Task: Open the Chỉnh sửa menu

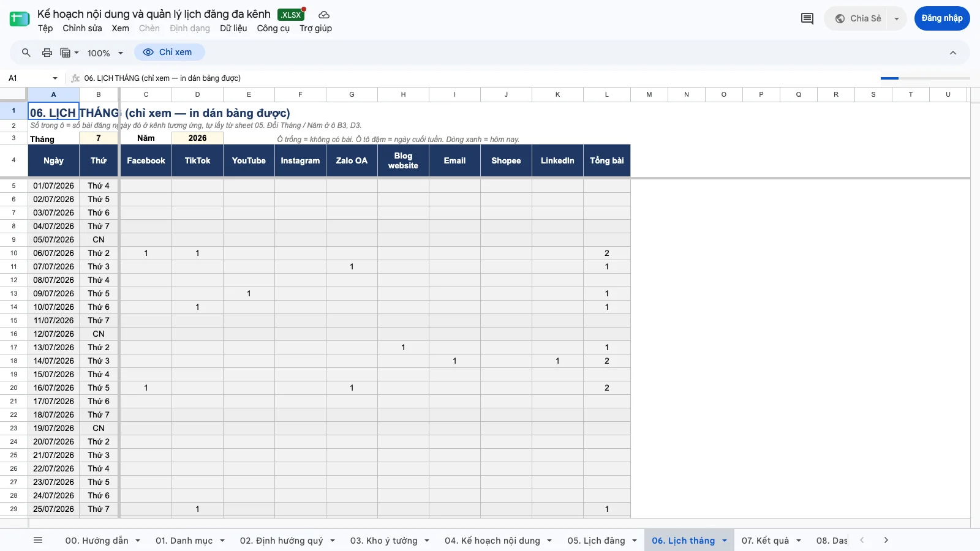Action: click(x=82, y=28)
